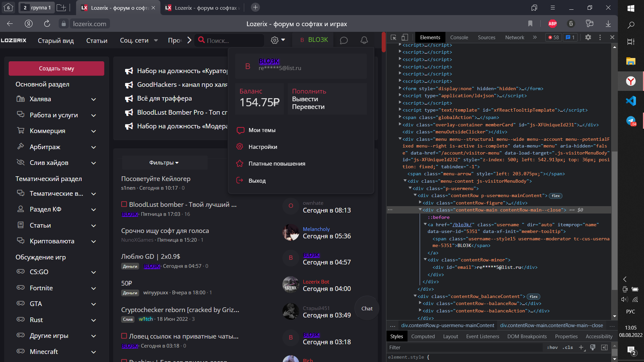The image size is (644, 362).
Task: Expand the Слив хайдов category
Action: 94,163
